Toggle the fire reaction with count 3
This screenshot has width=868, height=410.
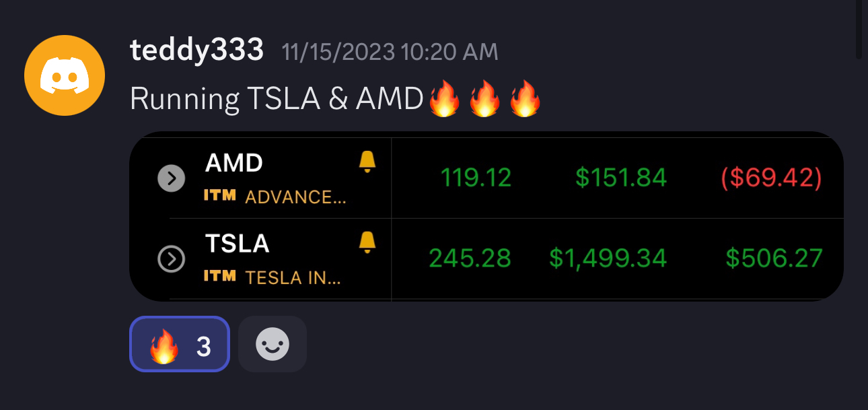180,344
